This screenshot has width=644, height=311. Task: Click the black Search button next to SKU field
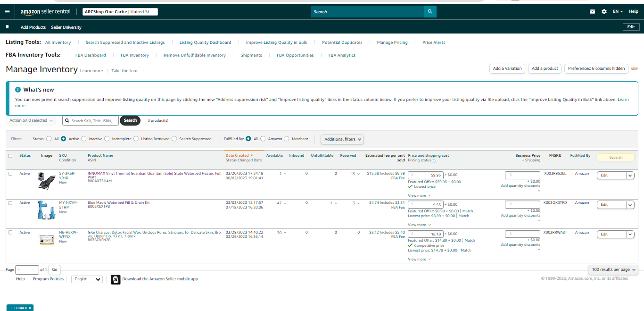click(130, 120)
